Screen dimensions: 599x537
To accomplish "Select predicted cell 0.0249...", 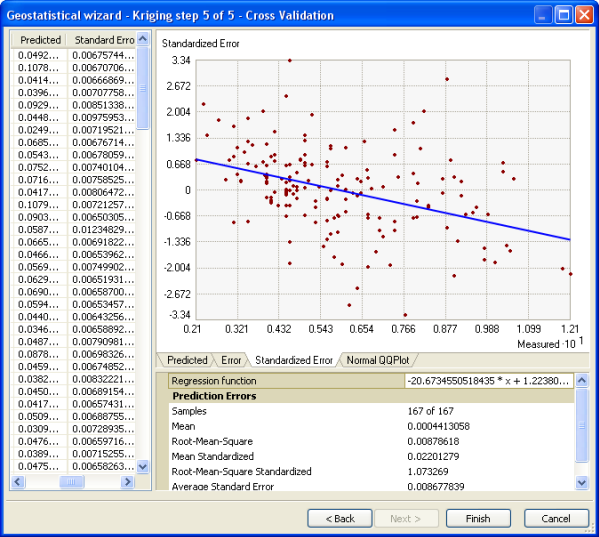I will [39, 130].
